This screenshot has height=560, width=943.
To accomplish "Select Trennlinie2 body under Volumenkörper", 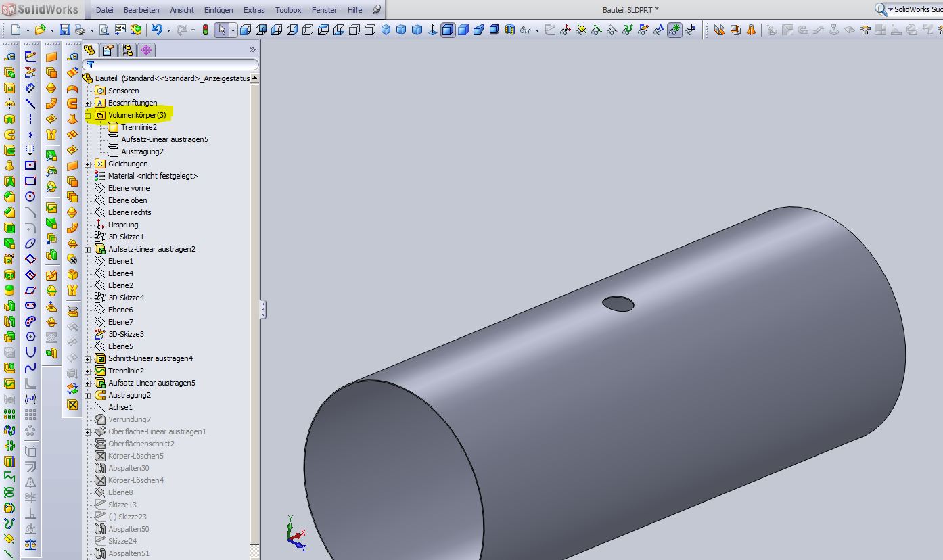I will pyautogui.click(x=139, y=127).
